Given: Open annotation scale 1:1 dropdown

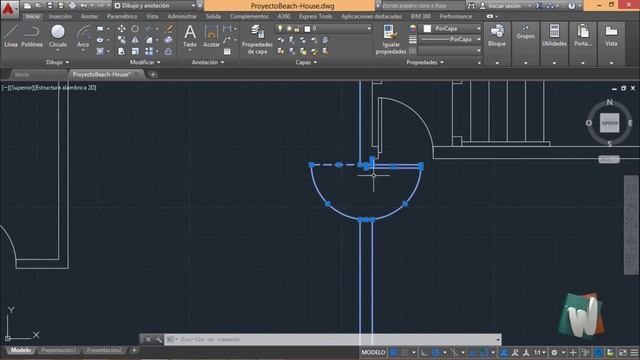Looking at the screenshot, I should click(x=540, y=352).
